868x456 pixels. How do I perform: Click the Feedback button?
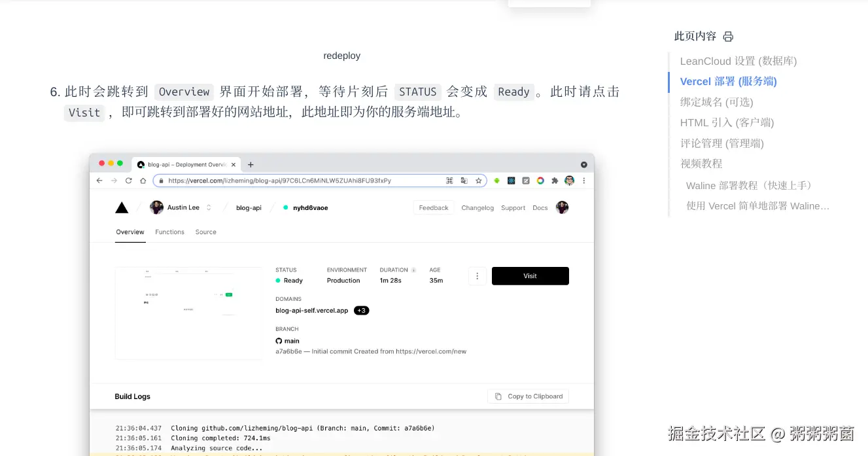tap(434, 208)
